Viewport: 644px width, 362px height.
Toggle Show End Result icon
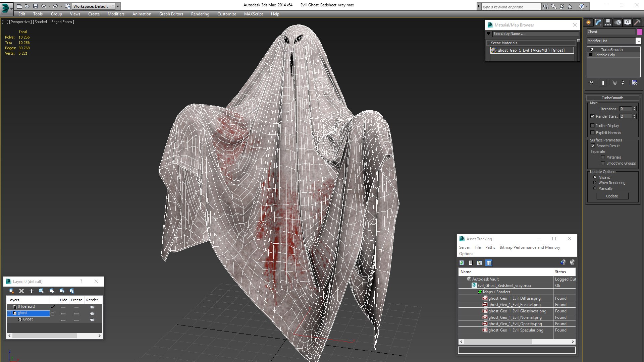(x=603, y=82)
